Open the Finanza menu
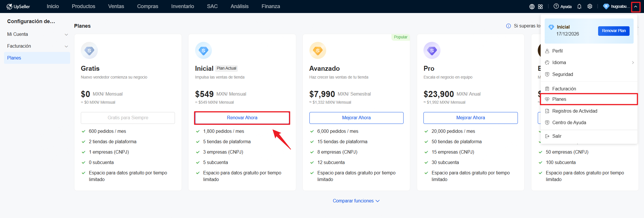Viewport: 644px width, 218px height. (271, 6)
